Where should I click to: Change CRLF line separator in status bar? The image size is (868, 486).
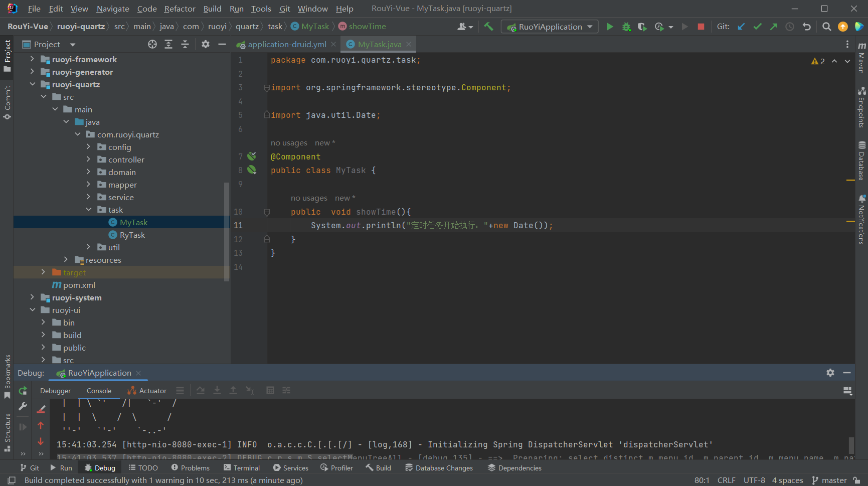(x=726, y=480)
